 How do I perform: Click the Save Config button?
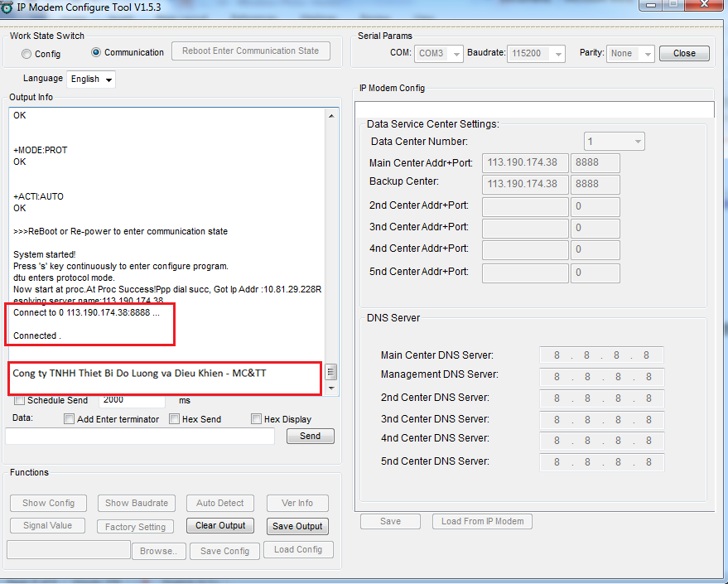click(224, 551)
